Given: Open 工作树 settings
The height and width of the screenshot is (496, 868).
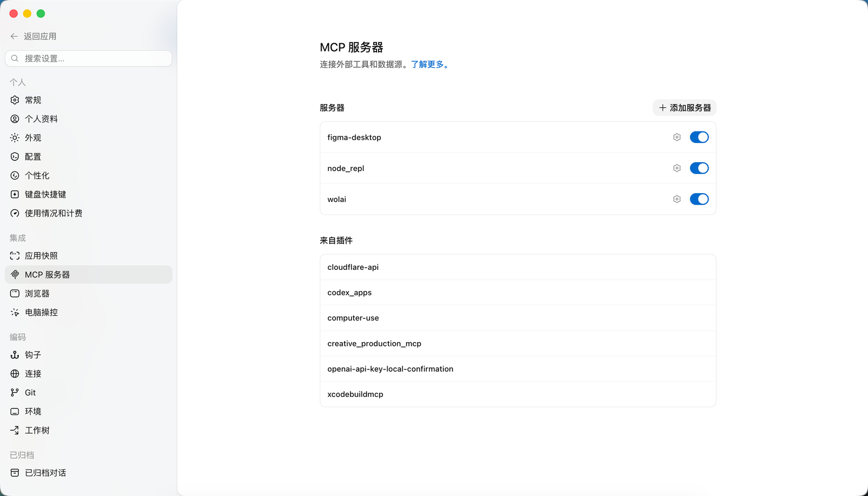Looking at the screenshot, I should (x=88, y=430).
